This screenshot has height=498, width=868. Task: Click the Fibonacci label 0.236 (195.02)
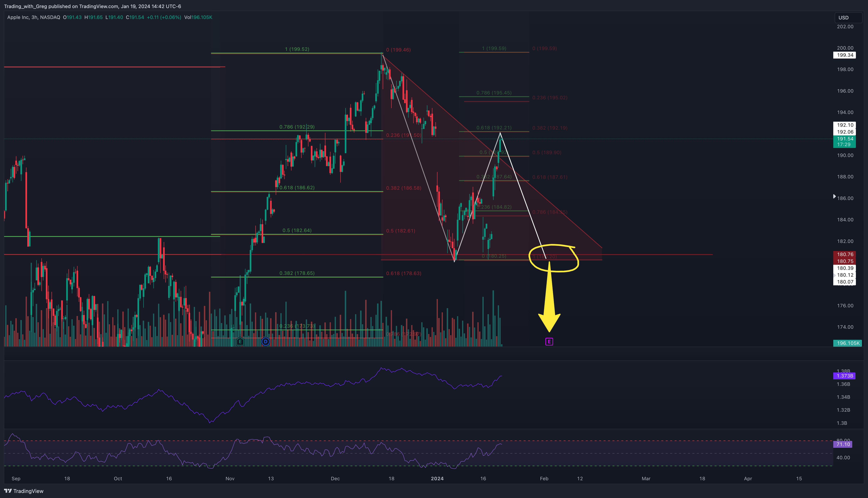point(550,97)
